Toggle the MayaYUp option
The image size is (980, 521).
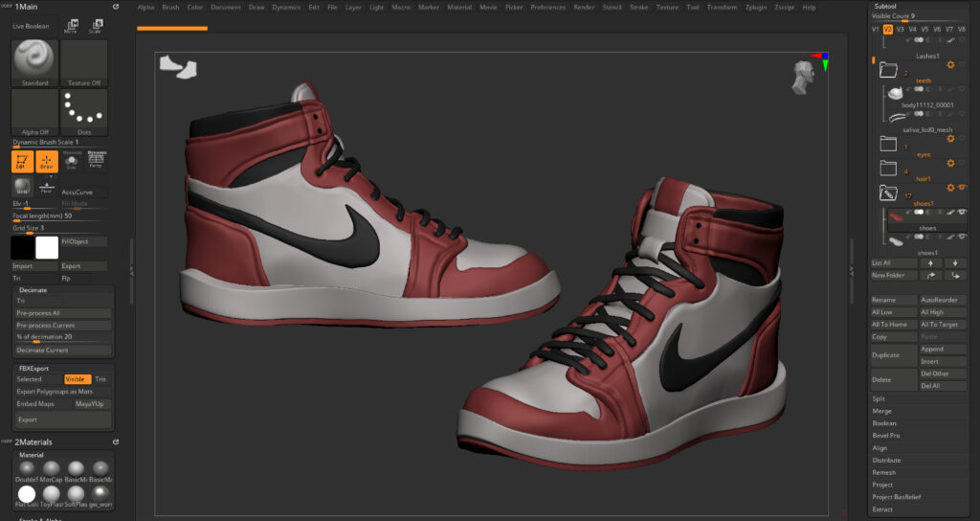tap(92, 404)
